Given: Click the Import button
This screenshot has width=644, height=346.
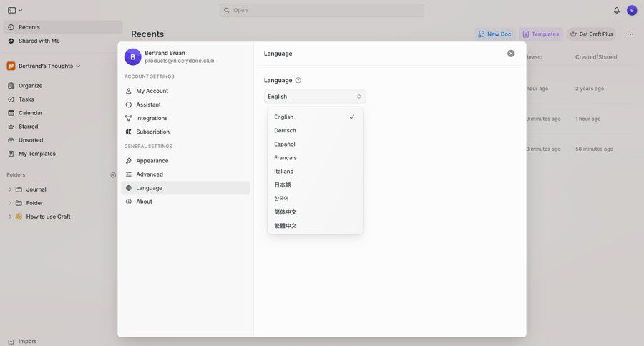Looking at the screenshot, I should [x=22, y=341].
